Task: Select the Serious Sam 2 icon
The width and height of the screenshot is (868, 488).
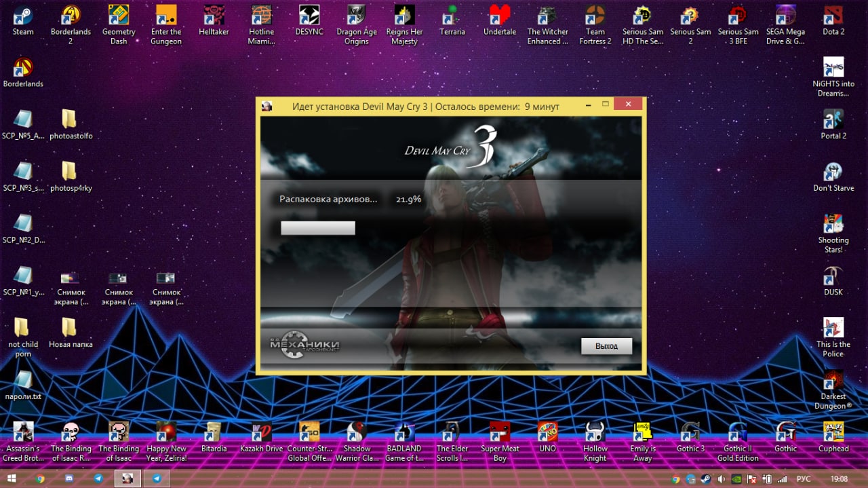Action: [690, 25]
